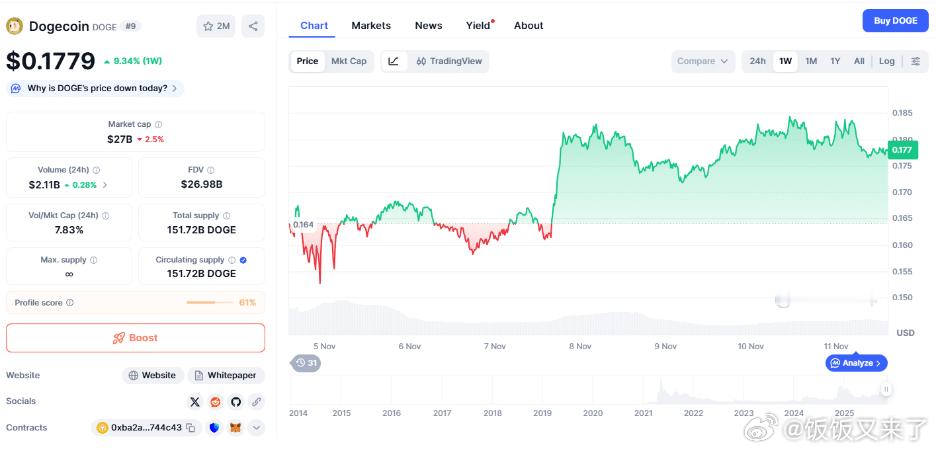Screen dimensions: 938x451
Task: Select the line chart type icon
Action: 394,61
